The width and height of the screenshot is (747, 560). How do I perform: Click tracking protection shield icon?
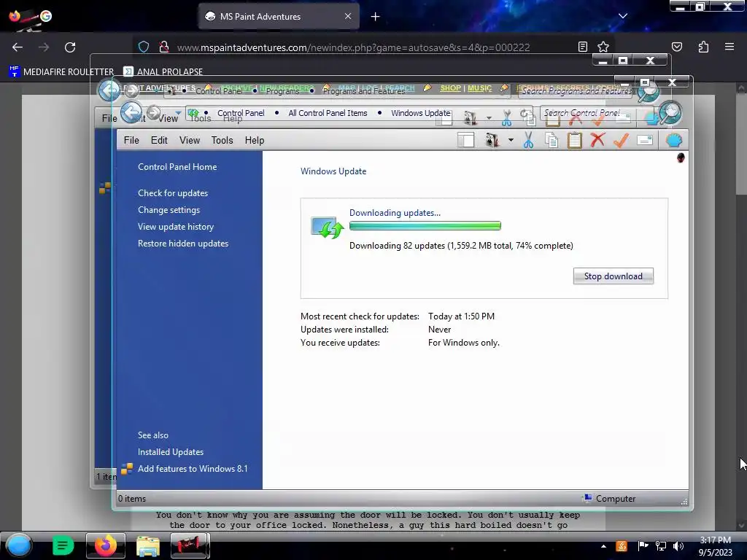point(144,47)
